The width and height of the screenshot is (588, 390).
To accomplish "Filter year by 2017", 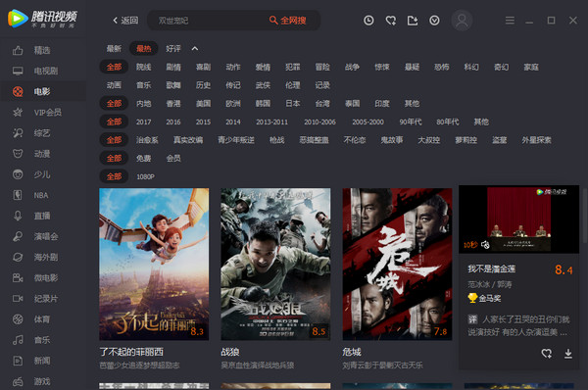I will pos(144,122).
